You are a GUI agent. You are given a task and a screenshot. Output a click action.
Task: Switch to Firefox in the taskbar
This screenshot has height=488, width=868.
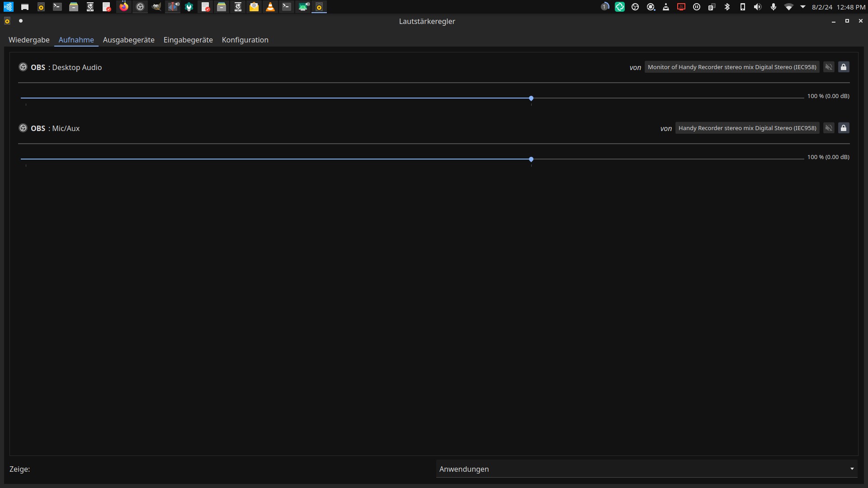[x=123, y=7]
